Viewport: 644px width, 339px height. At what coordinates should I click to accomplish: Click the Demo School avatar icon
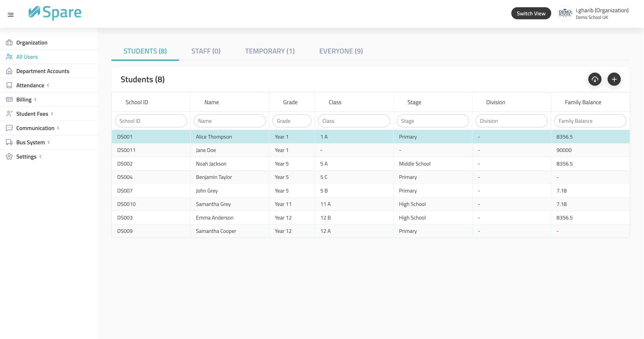tap(565, 13)
